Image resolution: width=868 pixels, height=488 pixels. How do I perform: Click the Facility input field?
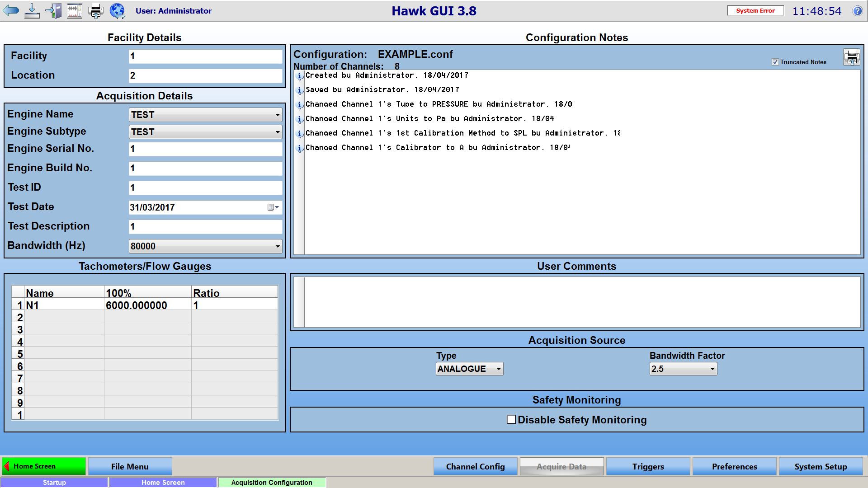(205, 56)
